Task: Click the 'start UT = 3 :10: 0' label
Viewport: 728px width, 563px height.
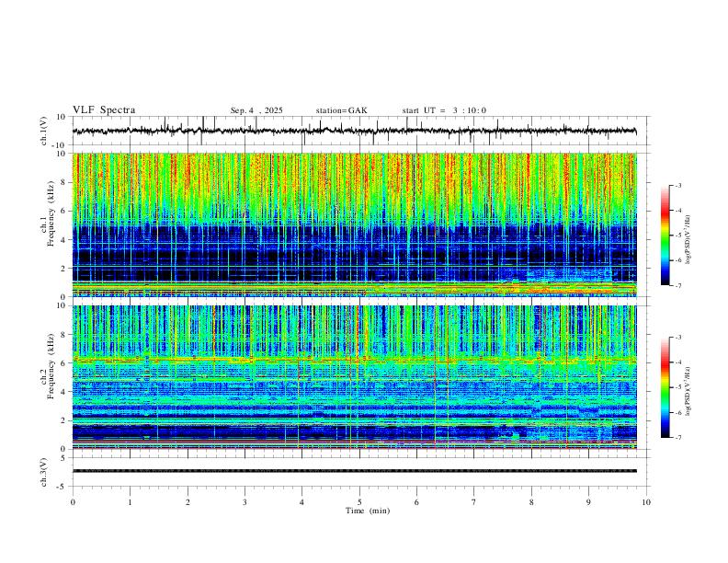Action: point(444,110)
